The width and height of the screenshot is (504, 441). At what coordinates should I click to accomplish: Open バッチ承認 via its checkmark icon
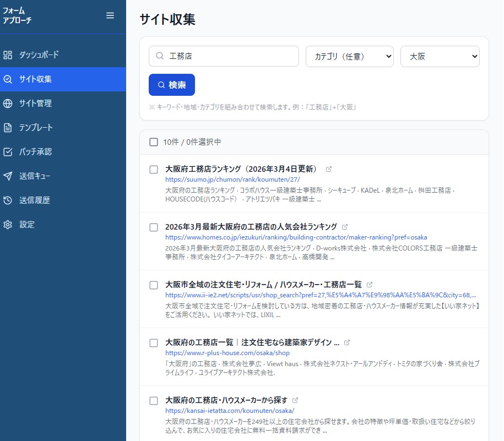click(x=8, y=151)
